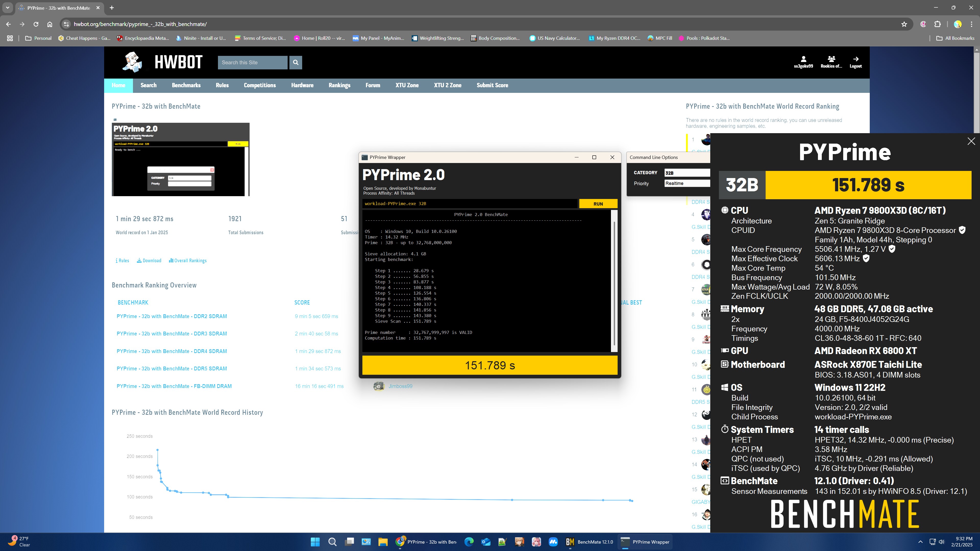Open the Rankings nav item

339,85
